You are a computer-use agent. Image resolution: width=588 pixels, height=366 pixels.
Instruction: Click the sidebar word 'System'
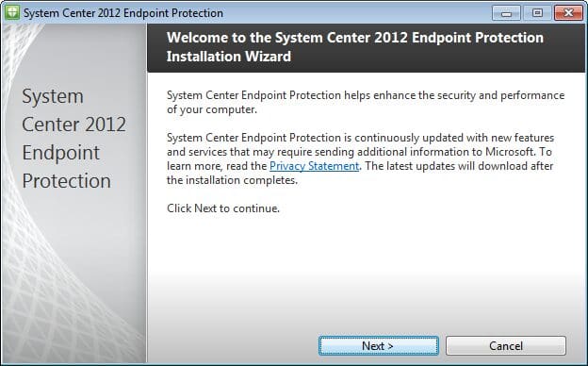click(x=53, y=96)
